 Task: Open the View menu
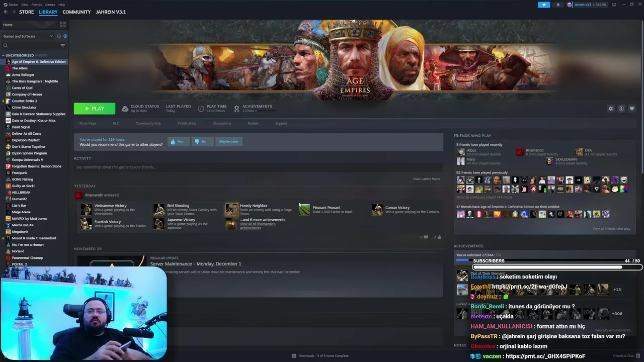click(x=24, y=5)
